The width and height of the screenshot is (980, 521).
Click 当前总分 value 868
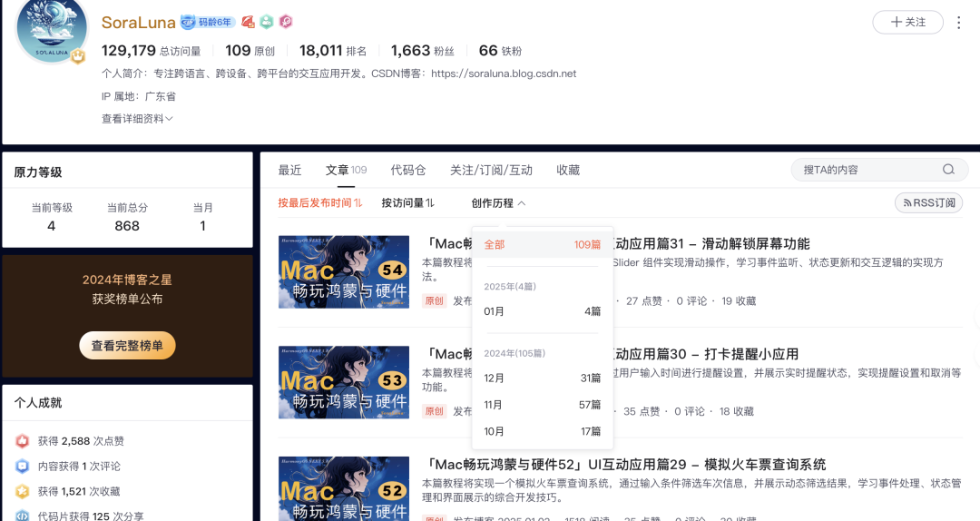click(x=127, y=226)
